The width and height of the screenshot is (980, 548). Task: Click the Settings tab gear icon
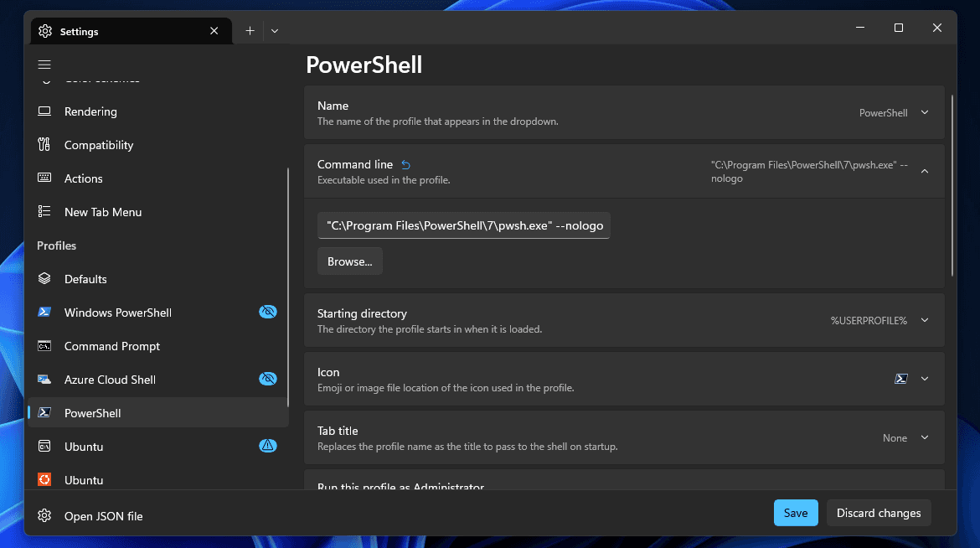point(45,31)
